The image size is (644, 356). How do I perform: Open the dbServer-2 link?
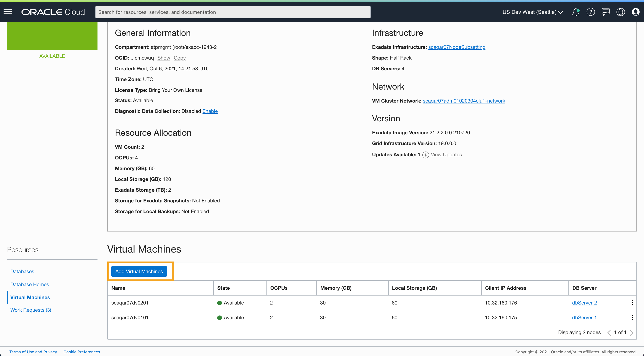click(x=584, y=303)
